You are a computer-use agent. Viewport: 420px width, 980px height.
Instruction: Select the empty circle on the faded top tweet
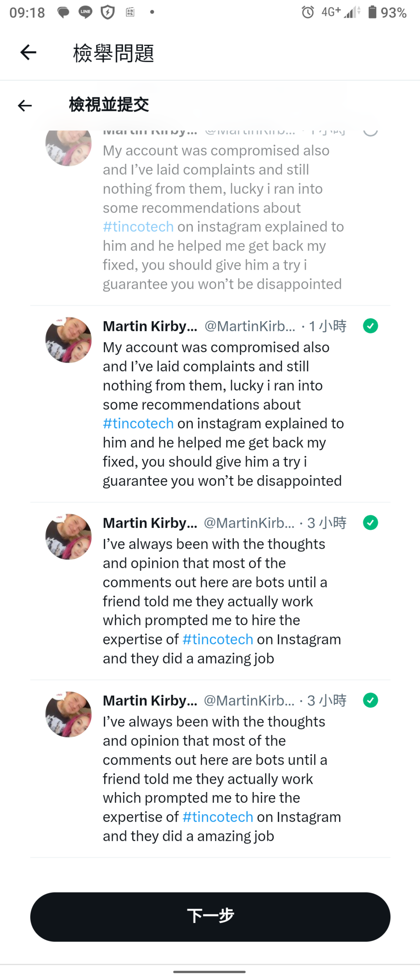[370, 131]
